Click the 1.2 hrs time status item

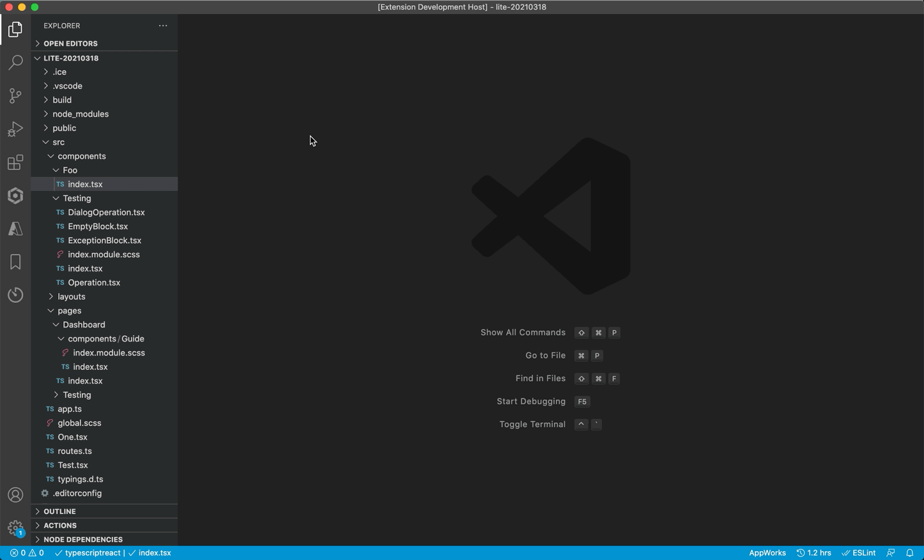click(x=813, y=553)
